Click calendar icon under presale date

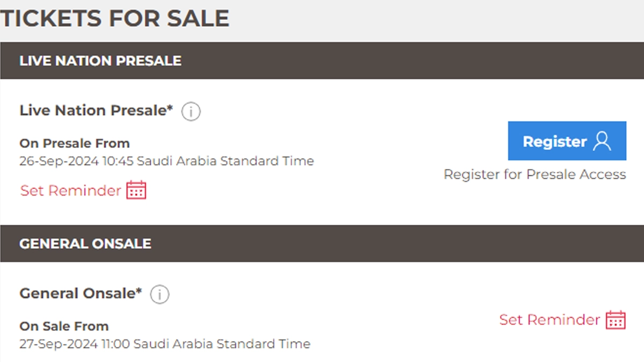(136, 190)
